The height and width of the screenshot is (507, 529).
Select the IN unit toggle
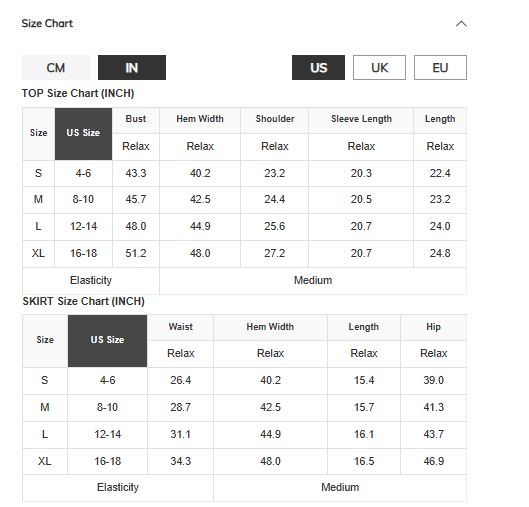click(x=132, y=67)
